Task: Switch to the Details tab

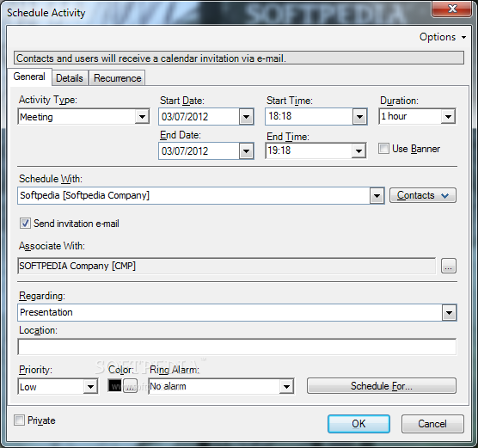Action: (70, 78)
